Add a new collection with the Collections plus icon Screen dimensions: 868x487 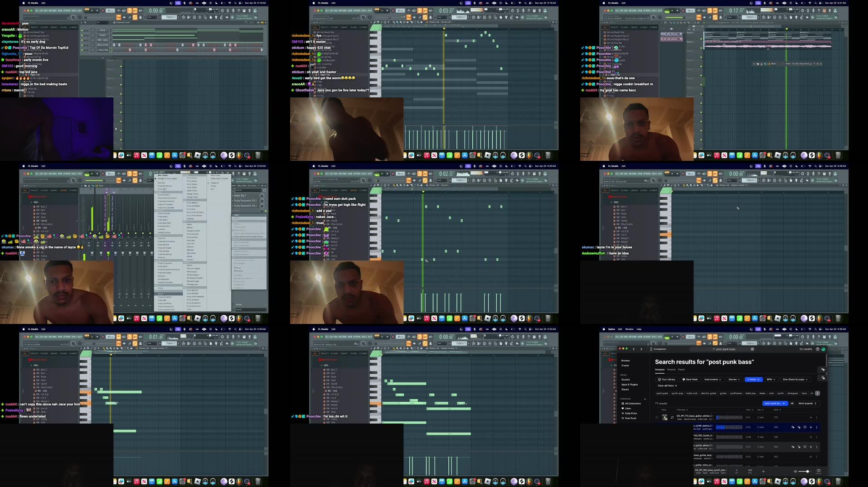point(645,399)
